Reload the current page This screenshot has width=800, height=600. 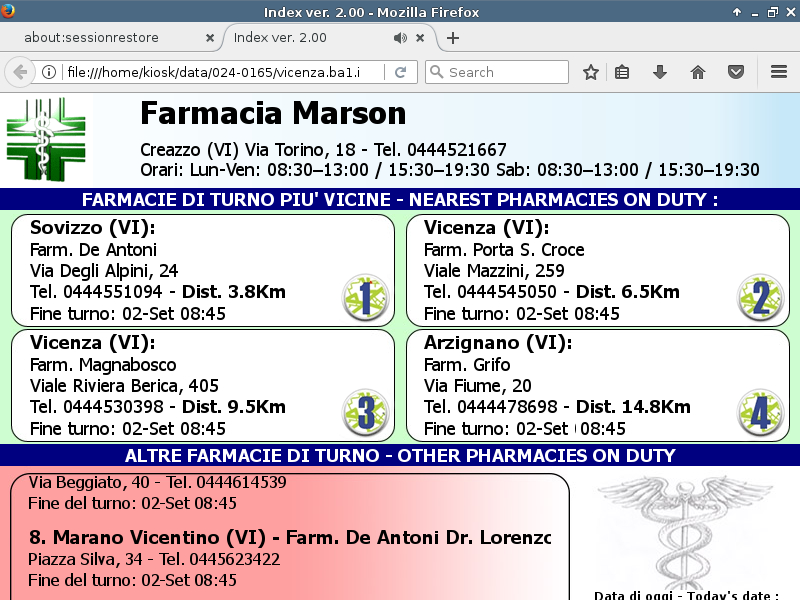(x=400, y=72)
